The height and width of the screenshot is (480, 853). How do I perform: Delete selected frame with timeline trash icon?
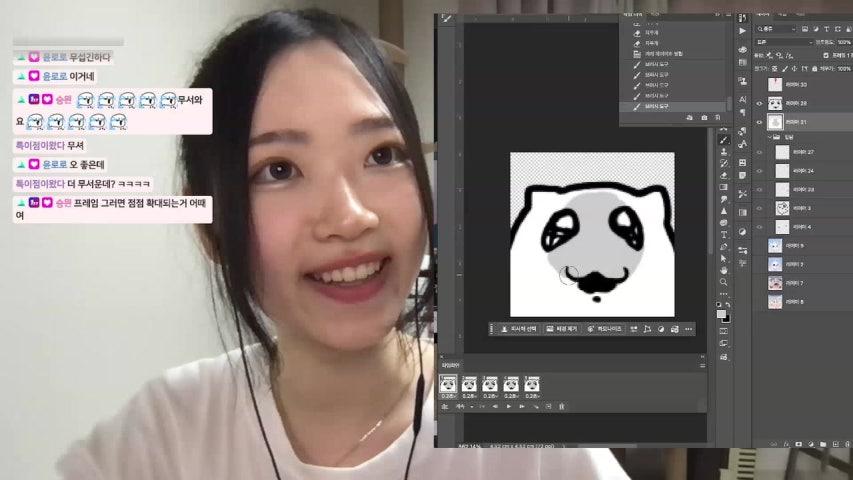click(561, 407)
